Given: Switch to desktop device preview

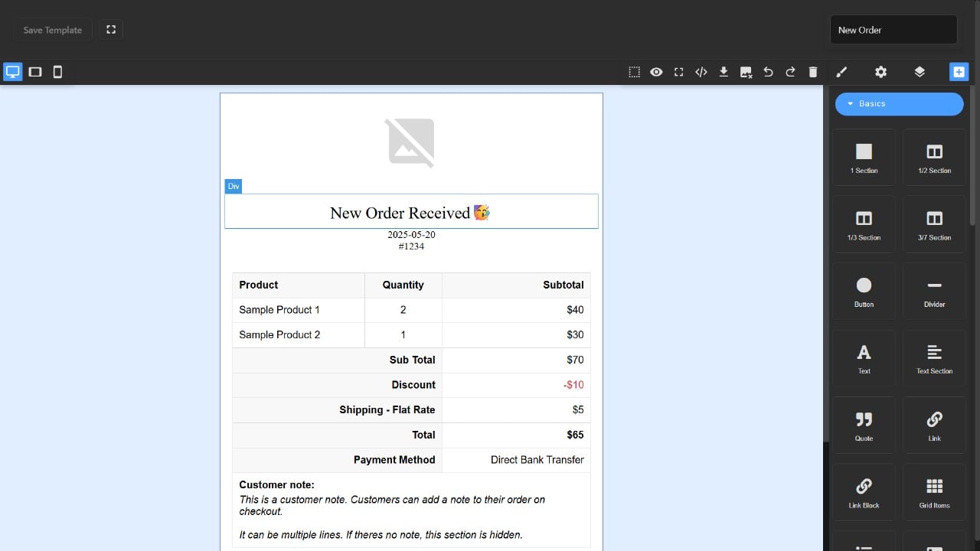Looking at the screenshot, I should click(x=13, y=72).
